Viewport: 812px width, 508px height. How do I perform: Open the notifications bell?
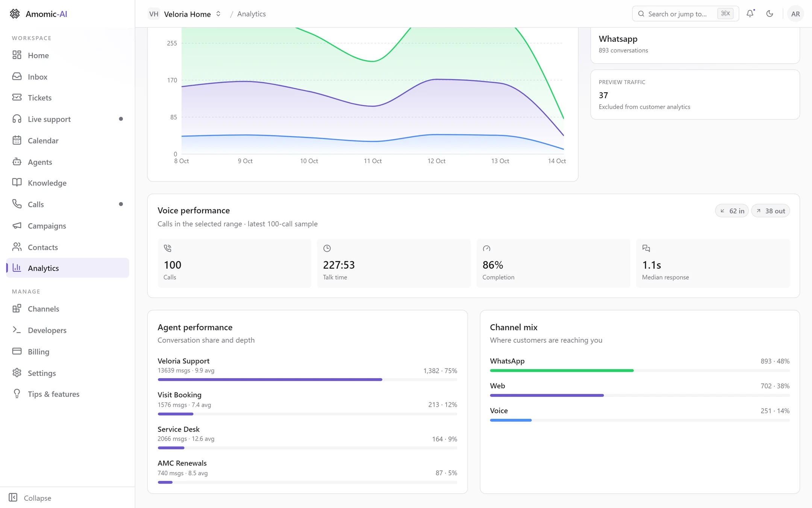pos(750,14)
